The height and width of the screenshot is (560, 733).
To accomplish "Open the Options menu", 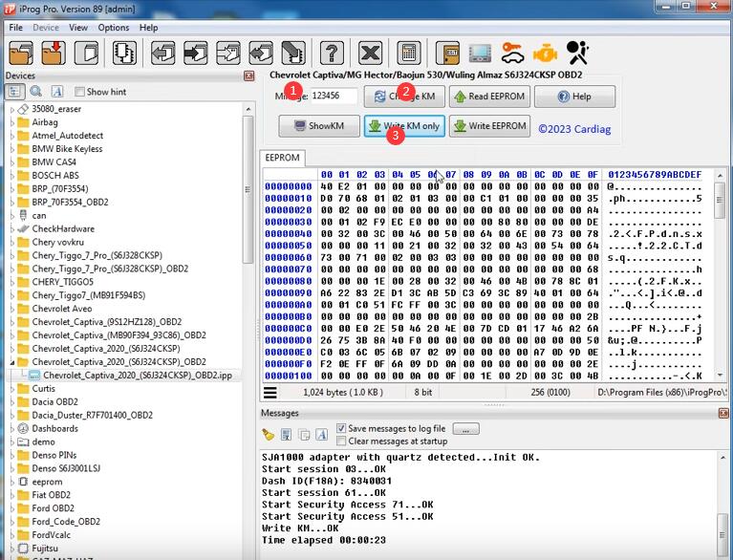I will (114, 28).
